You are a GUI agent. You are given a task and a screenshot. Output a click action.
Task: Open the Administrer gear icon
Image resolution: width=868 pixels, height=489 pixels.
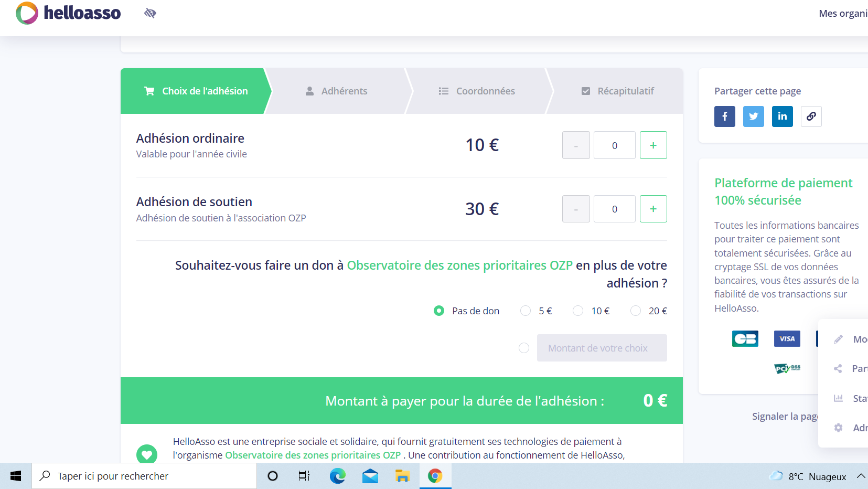pyautogui.click(x=838, y=428)
